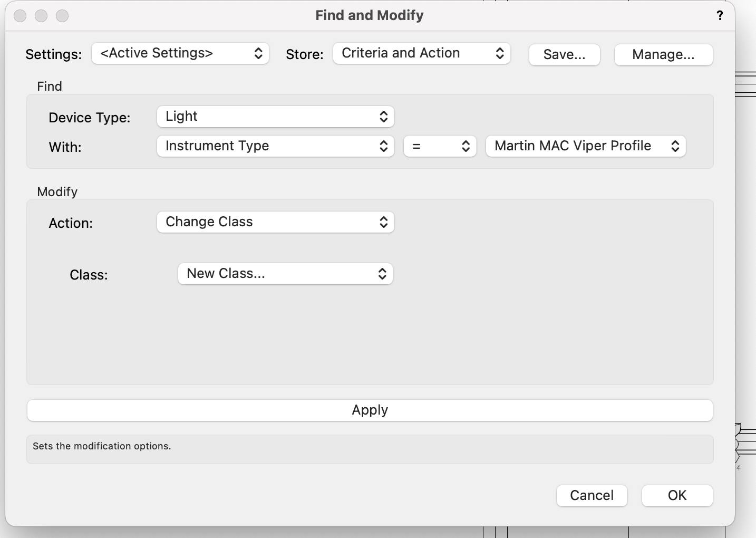Click the Modify section label
Screen dimensions: 756x538
[57, 191]
